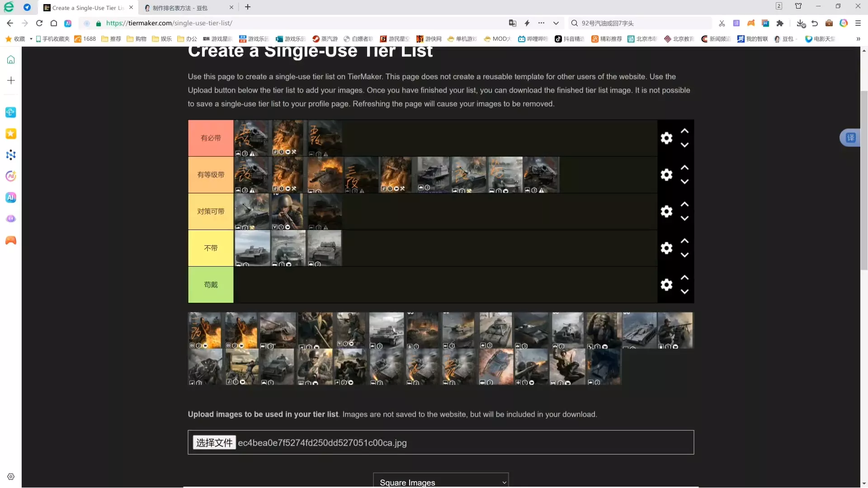The width and height of the screenshot is (868, 488).
Task: Click the search box showing 92号汽油或回7字头
Action: click(x=640, y=23)
